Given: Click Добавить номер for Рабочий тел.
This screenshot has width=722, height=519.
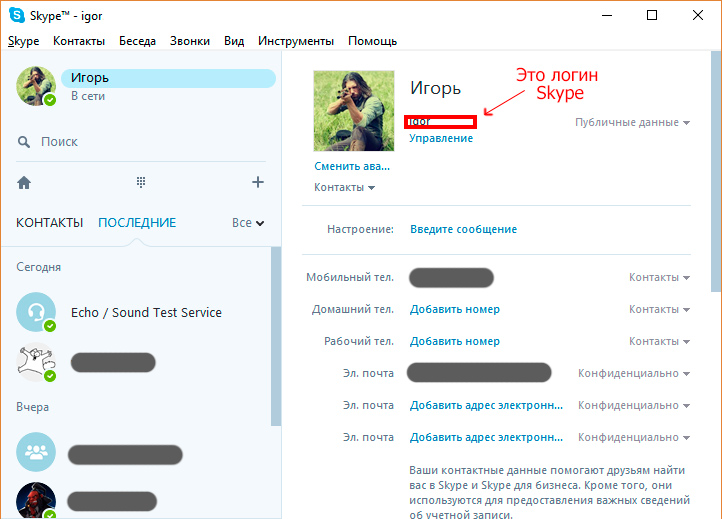Looking at the screenshot, I should point(454,341).
